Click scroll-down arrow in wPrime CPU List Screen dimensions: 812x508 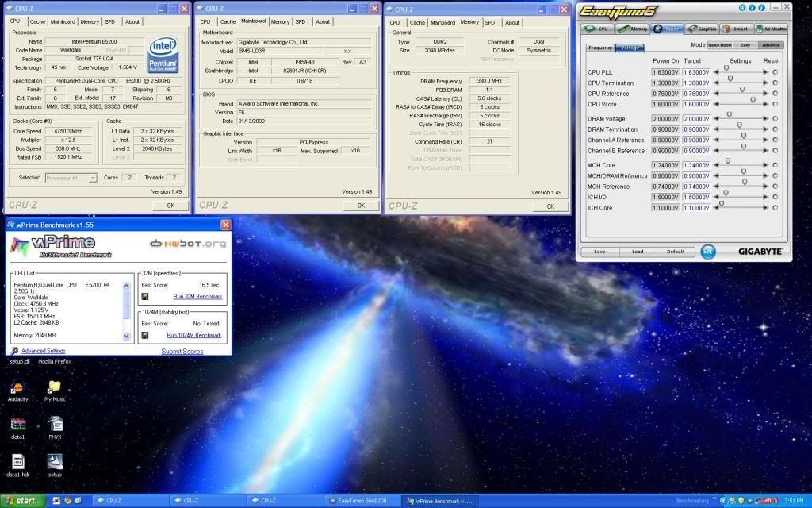pos(126,336)
